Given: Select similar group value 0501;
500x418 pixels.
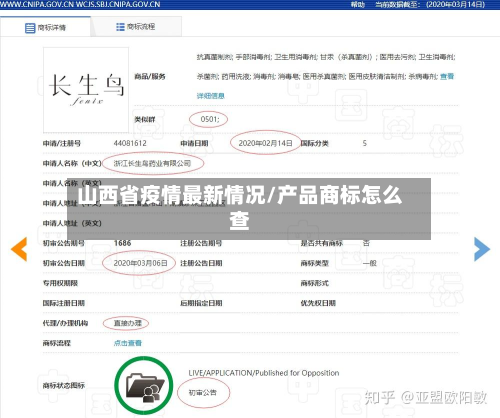Looking at the screenshot, I should tap(210, 119).
